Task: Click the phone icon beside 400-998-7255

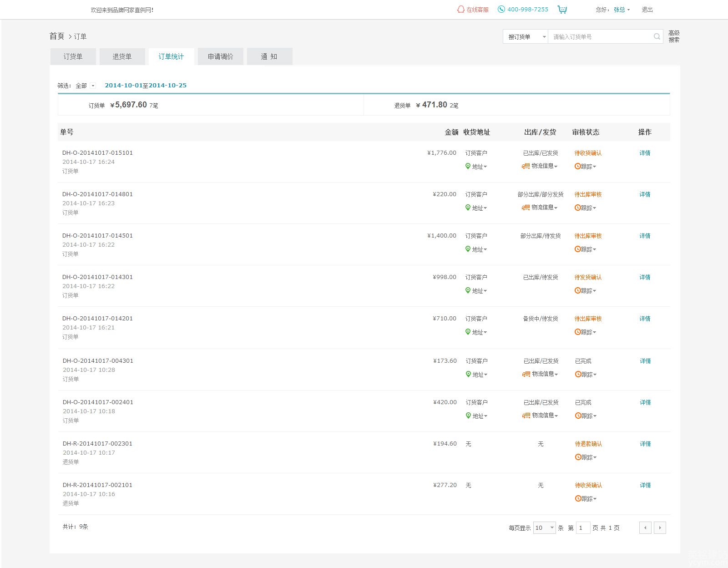Action: (x=501, y=10)
